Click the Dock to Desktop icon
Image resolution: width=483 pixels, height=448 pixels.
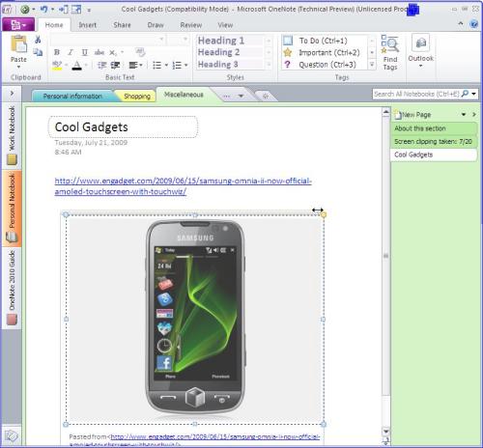pyautogui.click(x=63, y=10)
